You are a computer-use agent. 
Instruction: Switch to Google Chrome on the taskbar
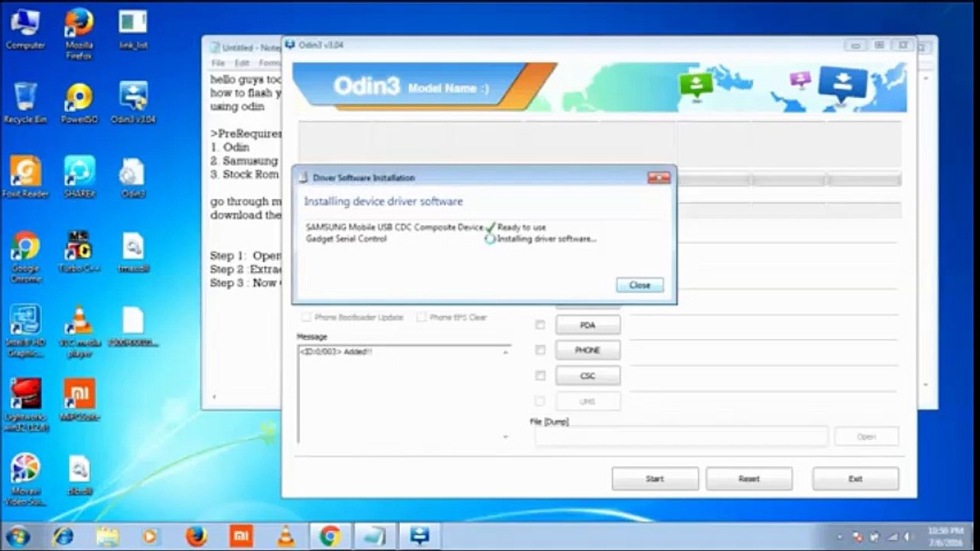(x=330, y=536)
